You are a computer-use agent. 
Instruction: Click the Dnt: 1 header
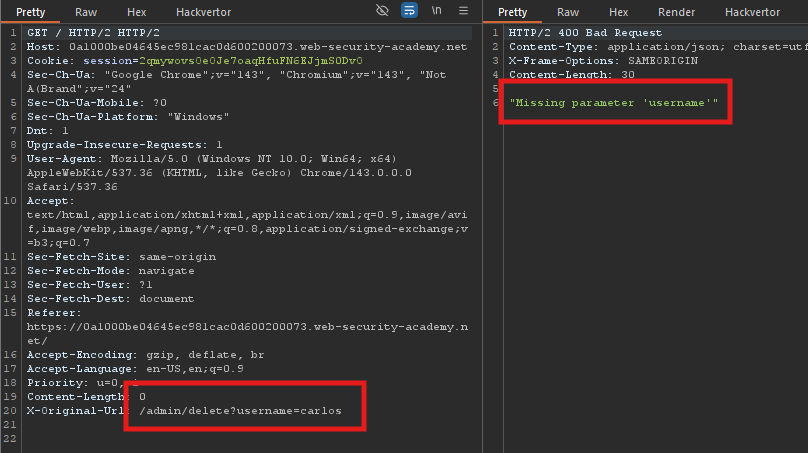pos(47,130)
